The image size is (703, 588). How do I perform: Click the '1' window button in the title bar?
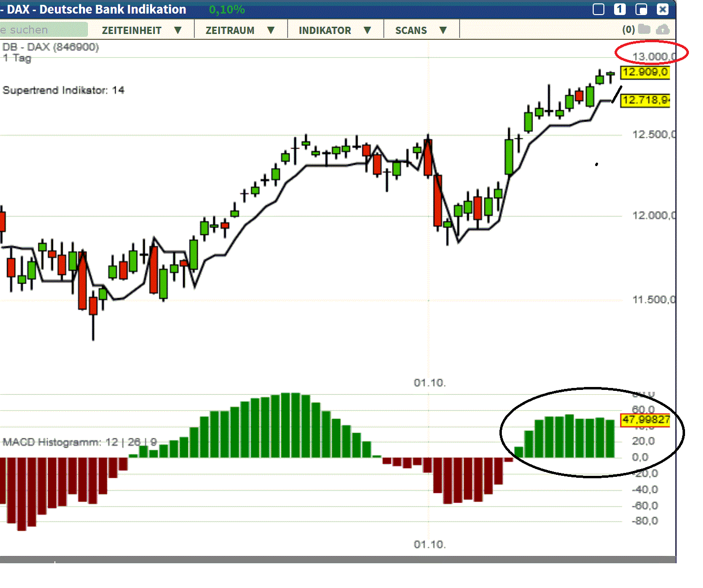[620, 9]
